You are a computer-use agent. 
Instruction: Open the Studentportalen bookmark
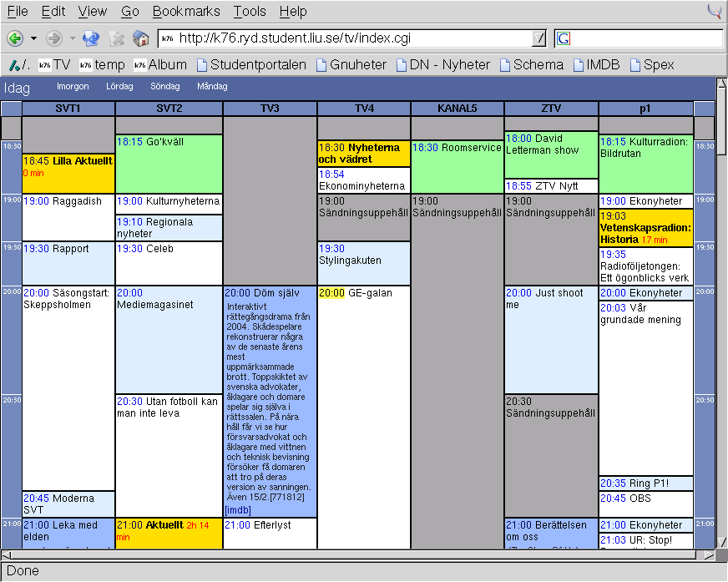251,65
